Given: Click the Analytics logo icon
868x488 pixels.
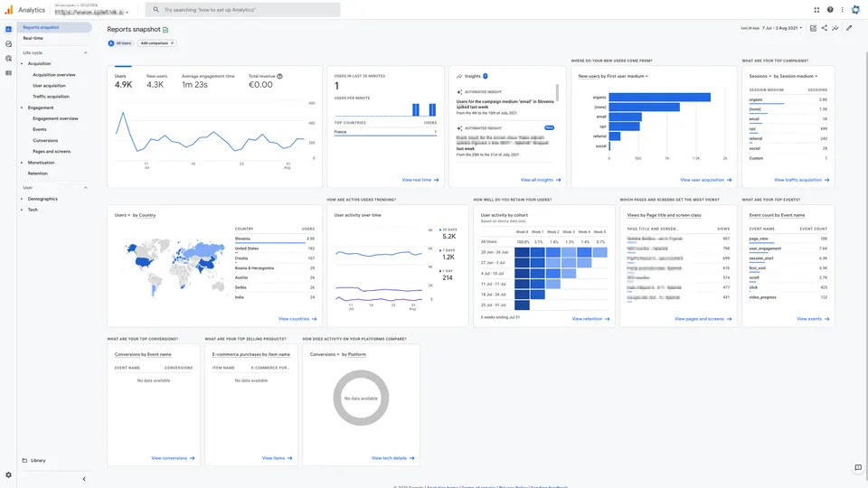Looking at the screenshot, I should [8, 10].
